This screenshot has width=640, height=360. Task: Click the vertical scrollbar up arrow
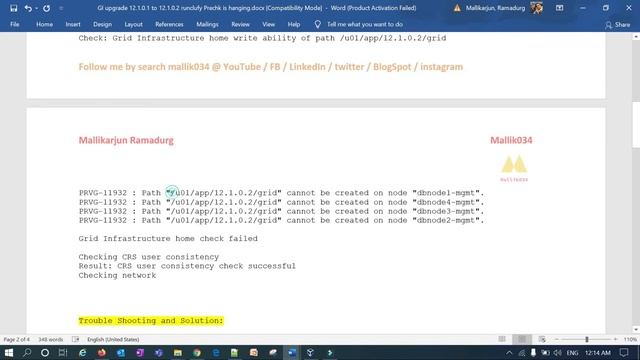[636, 37]
